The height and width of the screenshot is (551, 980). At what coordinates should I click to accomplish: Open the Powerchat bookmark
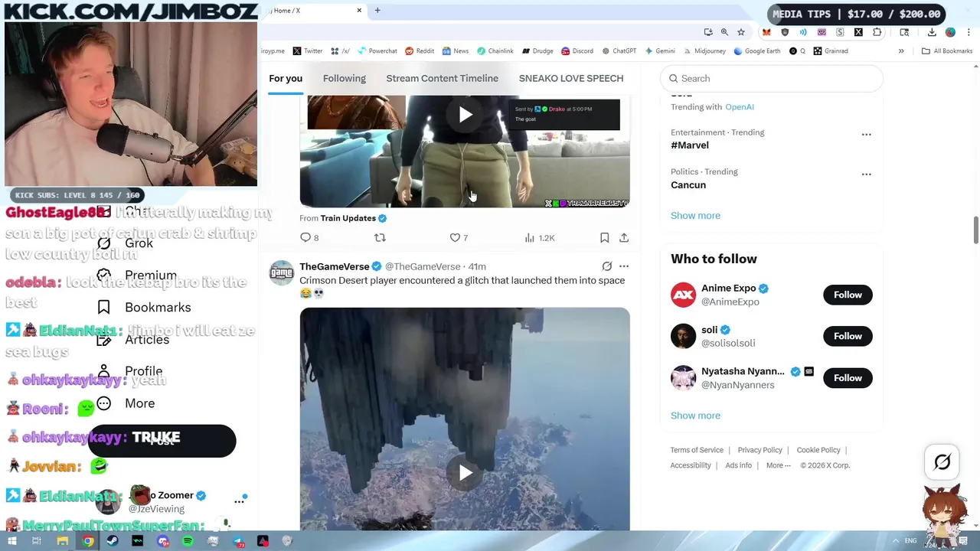pos(376,51)
